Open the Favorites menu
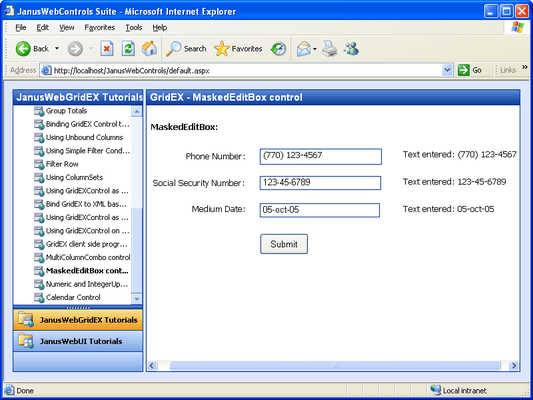This screenshot has width=533, height=400. pos(100,28)
